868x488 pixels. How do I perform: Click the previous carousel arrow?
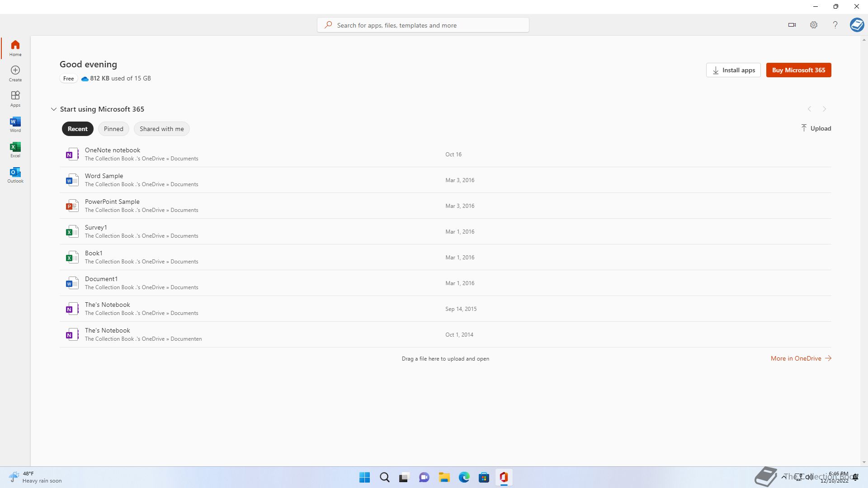tap(809, 109)
